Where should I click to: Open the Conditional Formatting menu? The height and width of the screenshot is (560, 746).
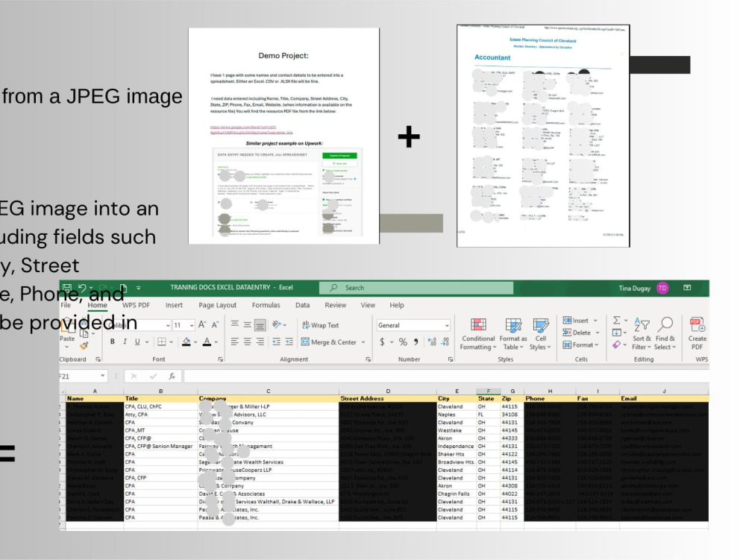478,334
